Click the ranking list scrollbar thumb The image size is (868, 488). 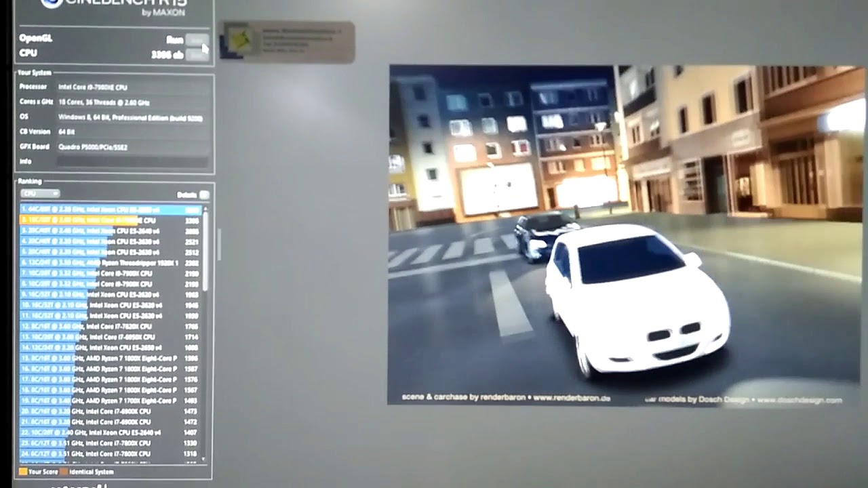tap(205, 251)
